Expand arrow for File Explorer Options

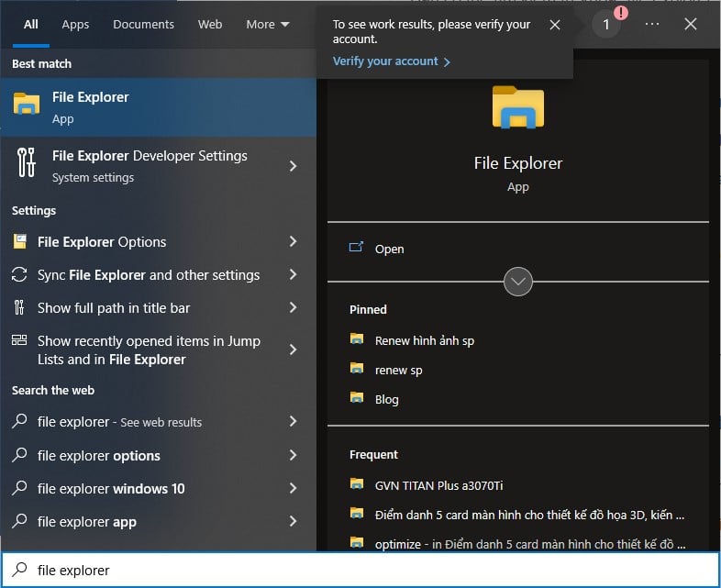(x=293, y=241)
